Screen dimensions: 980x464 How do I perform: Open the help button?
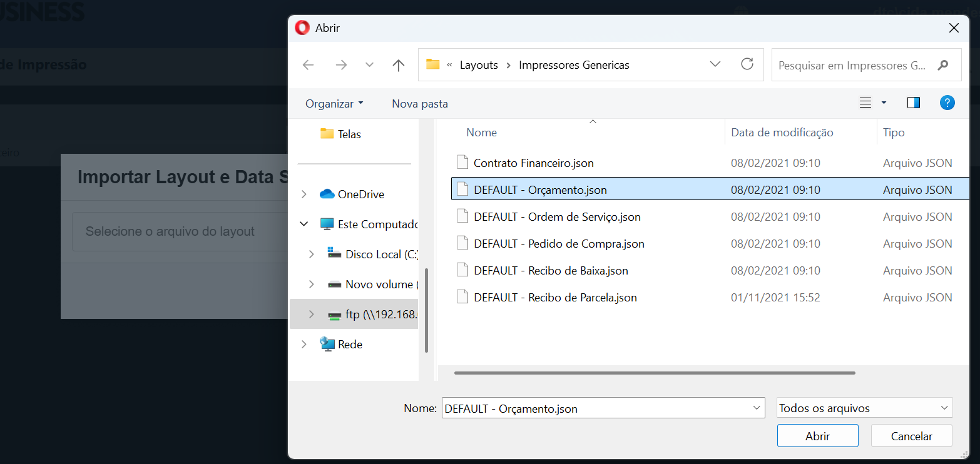pos(947,103)
